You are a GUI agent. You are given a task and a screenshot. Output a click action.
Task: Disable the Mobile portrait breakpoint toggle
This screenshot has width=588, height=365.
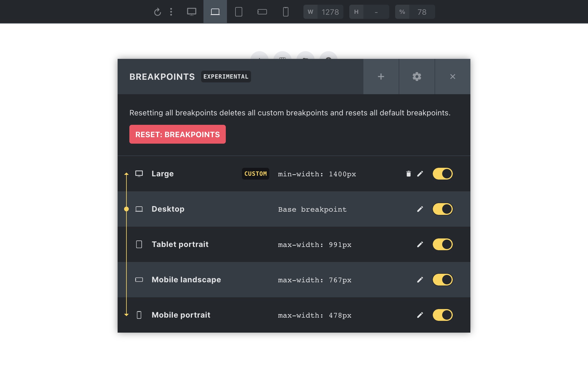(x=442, y=315)
